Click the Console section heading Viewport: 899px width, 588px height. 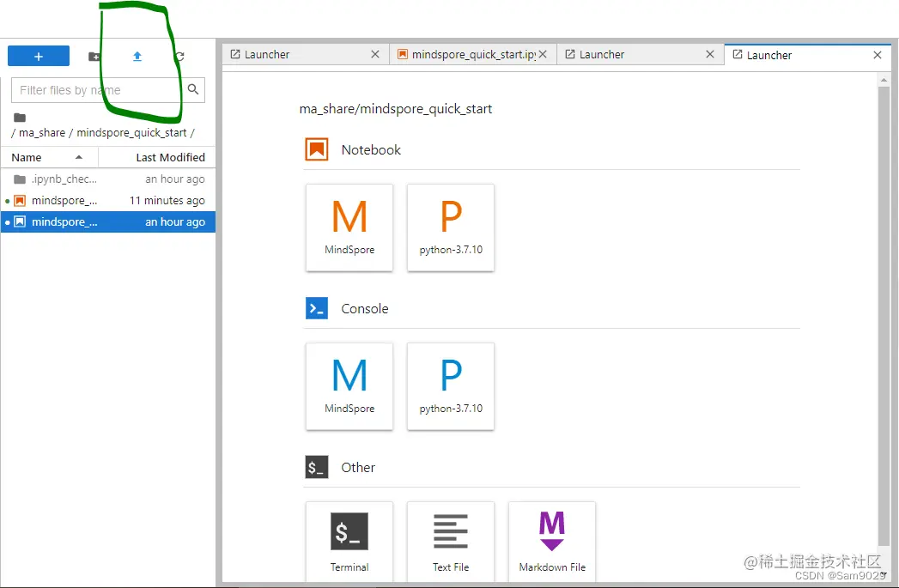365,308
